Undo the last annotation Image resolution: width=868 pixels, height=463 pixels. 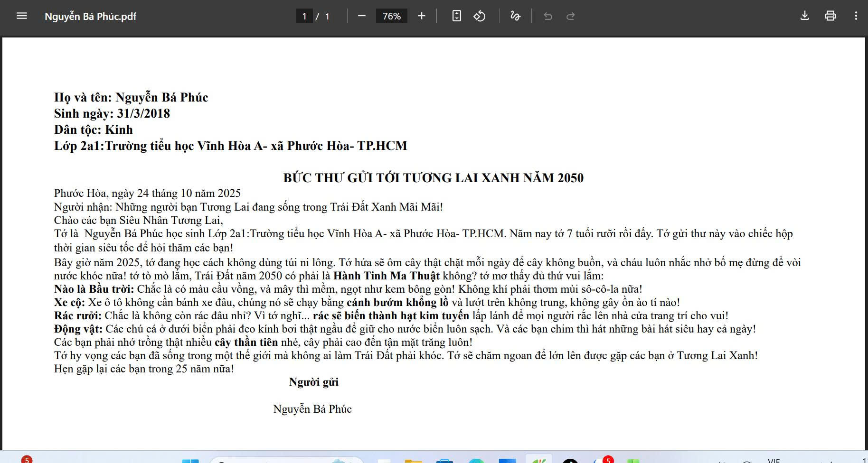(548, 16)
